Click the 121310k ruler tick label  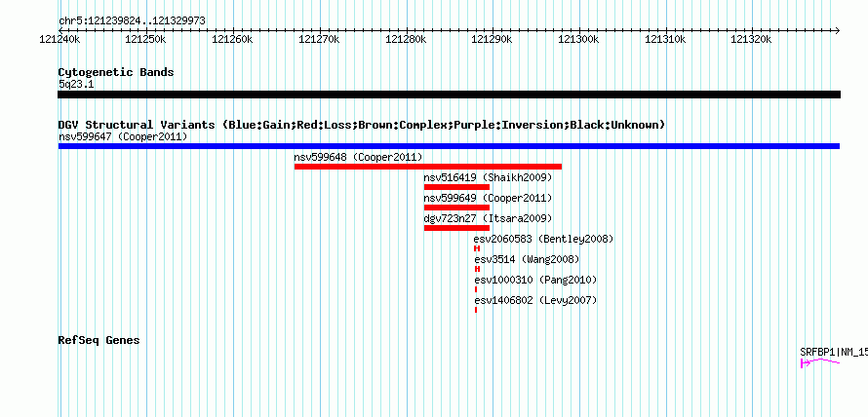tap(665, 39)
